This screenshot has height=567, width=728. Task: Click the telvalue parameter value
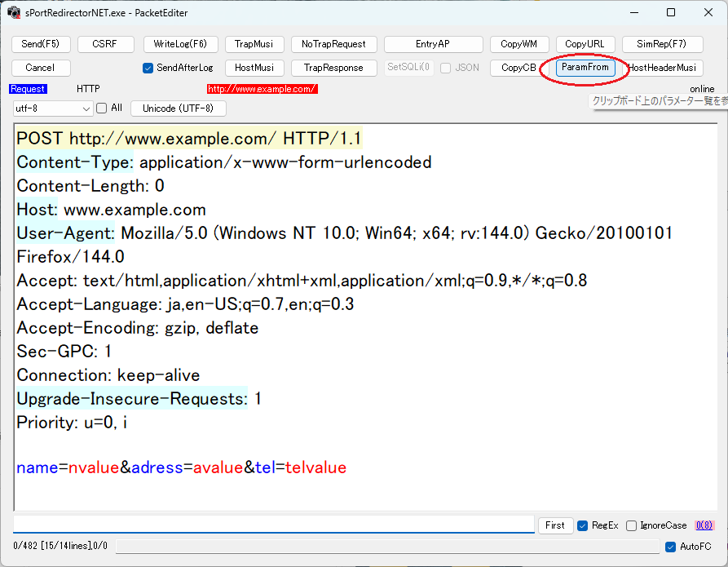click(315, 467)
